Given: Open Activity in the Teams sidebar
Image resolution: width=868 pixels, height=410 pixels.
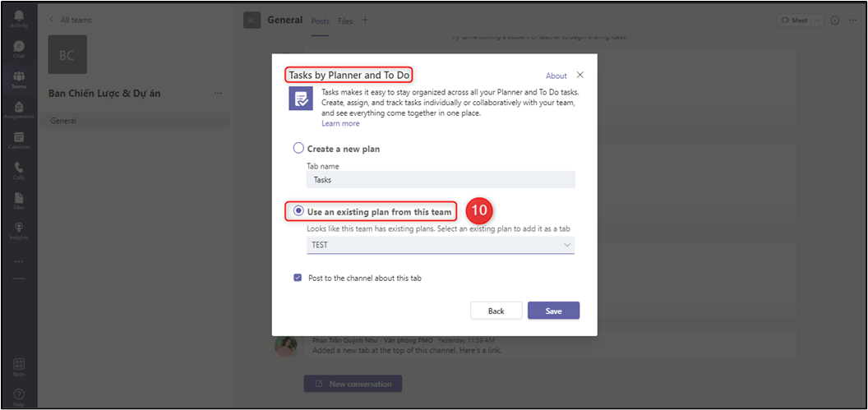Looking at the screenshot, I should click(19, 18).
